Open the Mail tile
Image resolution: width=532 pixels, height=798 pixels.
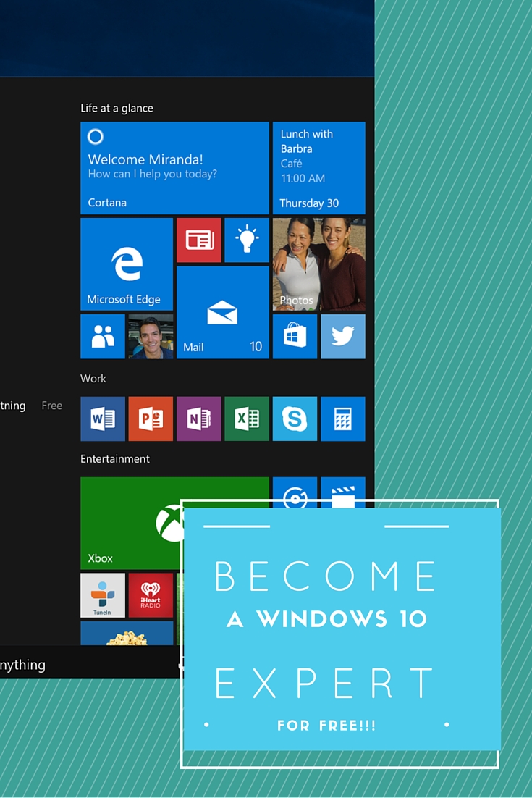click(222, 312)
